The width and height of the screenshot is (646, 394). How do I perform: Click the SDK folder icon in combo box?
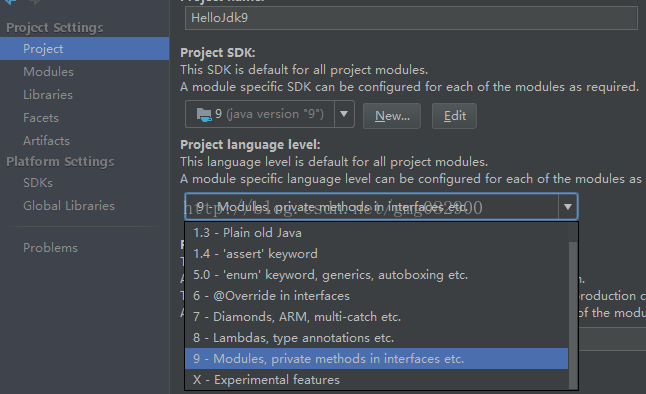(x=204, y=115)
